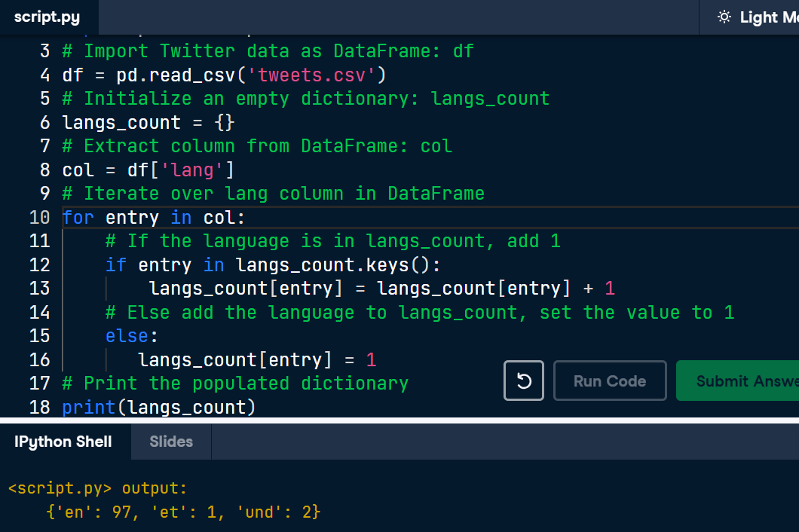799x532 pixels.
Task: Click the '<script.py> output:' shell text
Action: pyautogui.click(x=98, y=488)
